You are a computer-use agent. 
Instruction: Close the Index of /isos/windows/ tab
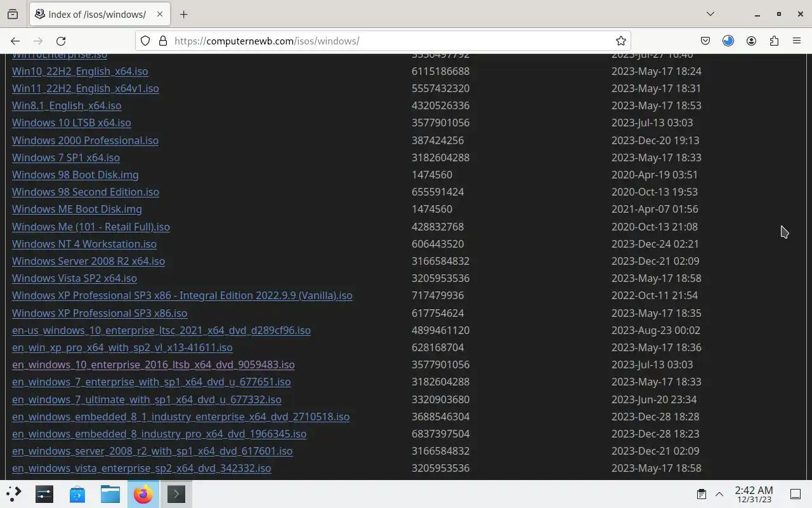160,14
